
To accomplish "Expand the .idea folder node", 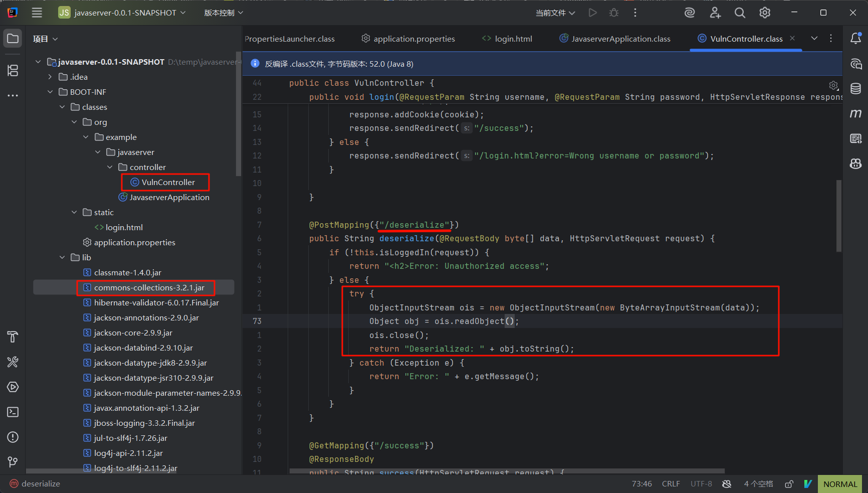I will tap(50, 77).
